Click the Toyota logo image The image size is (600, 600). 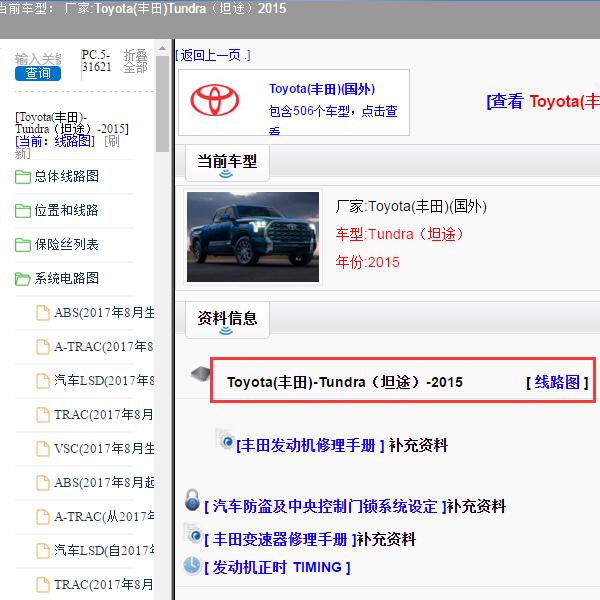tap(215, 100)
